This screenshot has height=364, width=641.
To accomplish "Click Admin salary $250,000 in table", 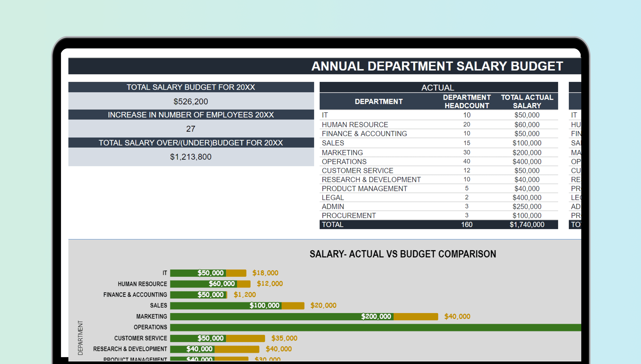I will 527,207.
